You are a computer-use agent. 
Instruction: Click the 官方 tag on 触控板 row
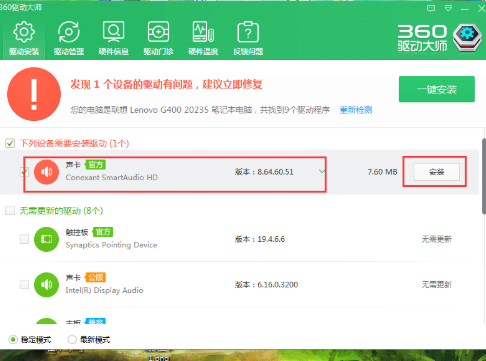click(x=103, y=232)
